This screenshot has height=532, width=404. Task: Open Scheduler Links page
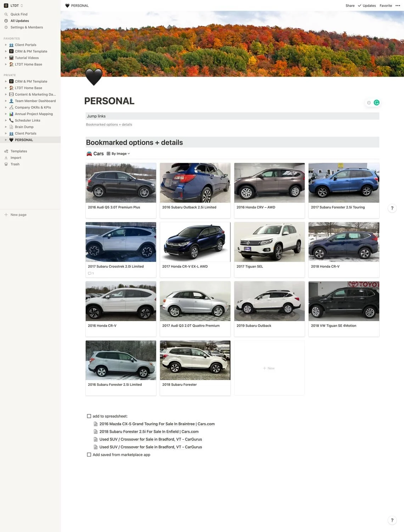[x=30, y=120]
